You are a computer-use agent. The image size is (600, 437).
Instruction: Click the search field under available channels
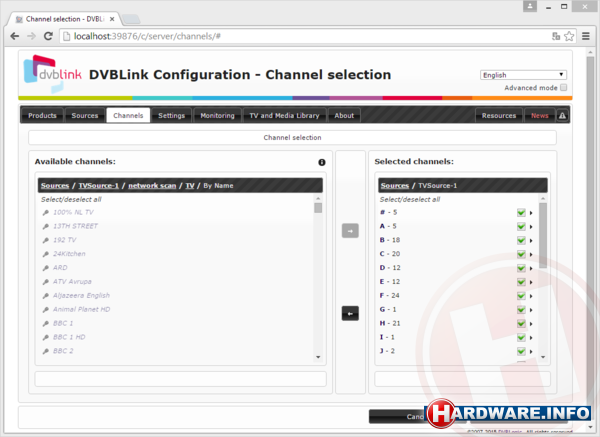[181, 379]
